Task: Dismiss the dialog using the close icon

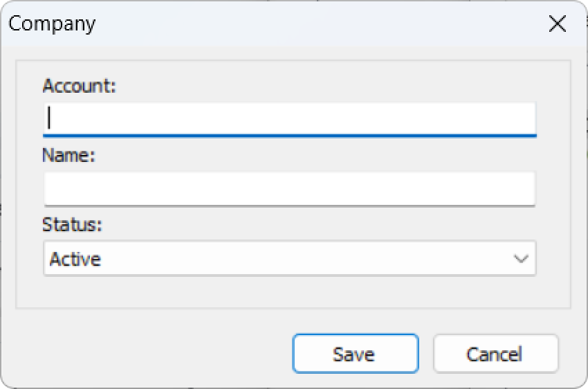Action: click(x=557, y=24)
